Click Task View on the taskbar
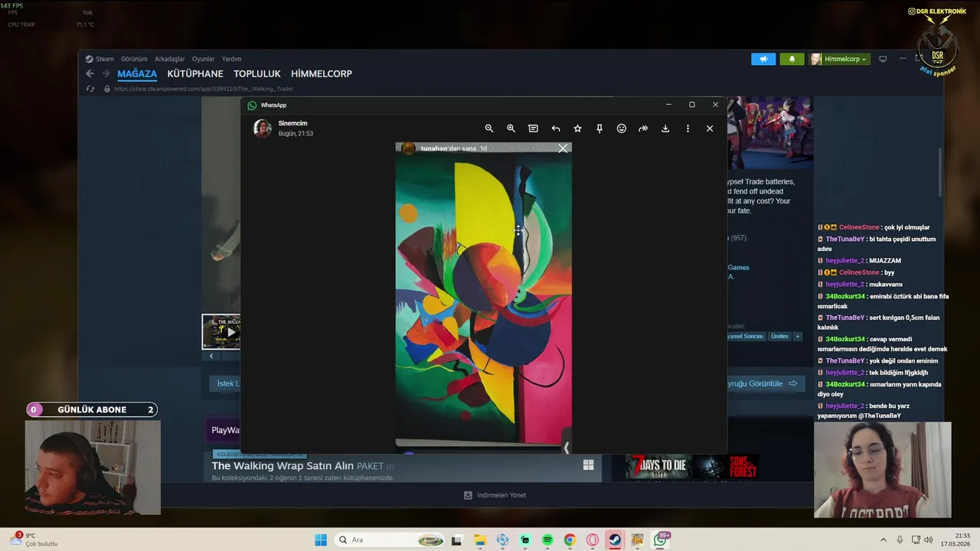The width and height of the screenshot is (980, 551). pyautogui.click(x=456, y=540)
